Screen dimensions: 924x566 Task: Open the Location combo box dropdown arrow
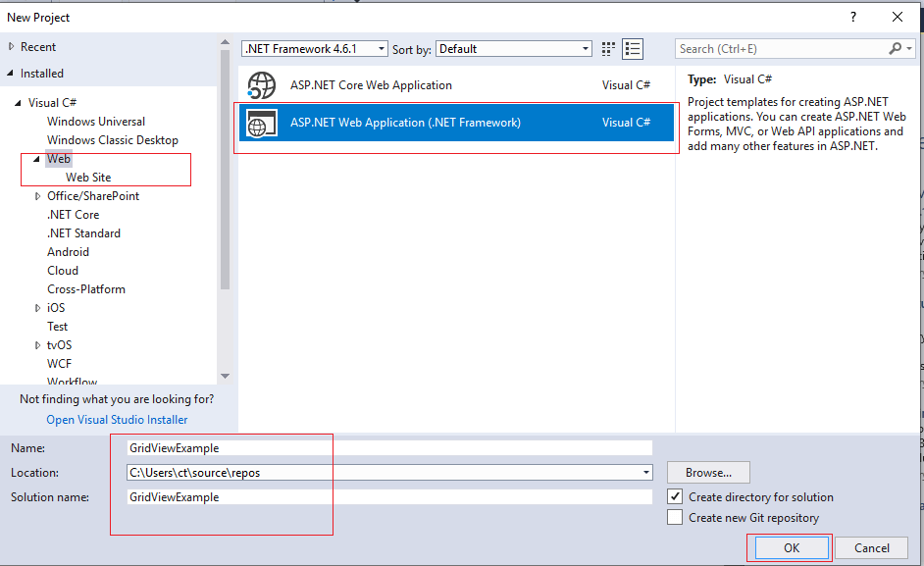(646, 472)
